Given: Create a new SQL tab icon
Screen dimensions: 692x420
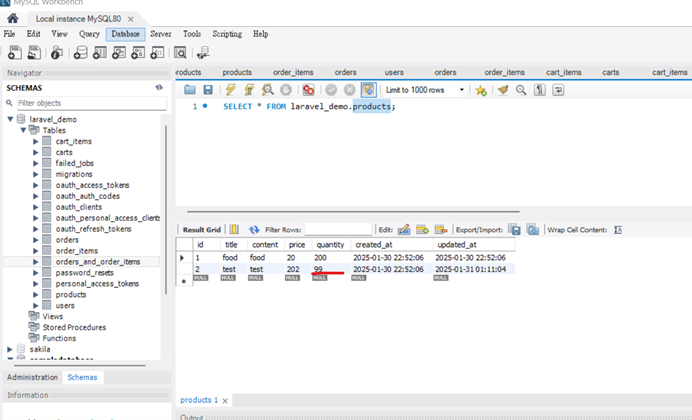Looking at the screenshot, I should (15, 52).
